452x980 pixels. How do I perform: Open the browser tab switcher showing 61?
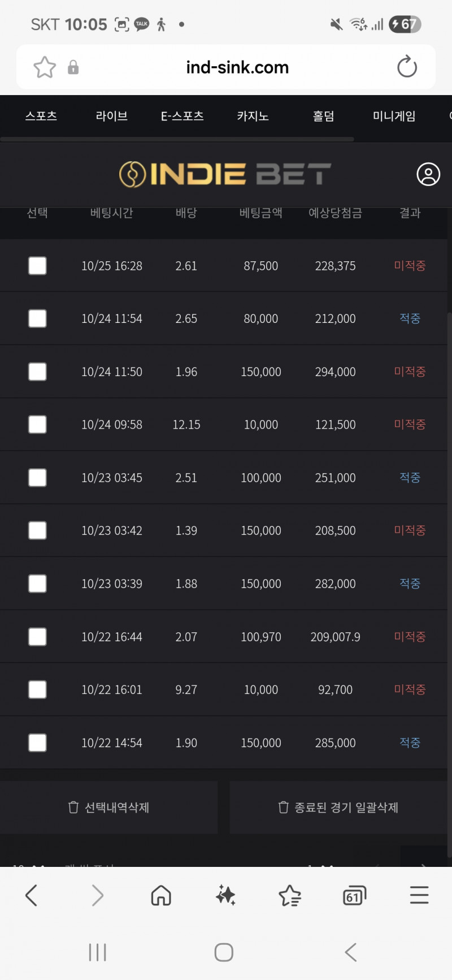pyautogui.click(x=354, y=895)
